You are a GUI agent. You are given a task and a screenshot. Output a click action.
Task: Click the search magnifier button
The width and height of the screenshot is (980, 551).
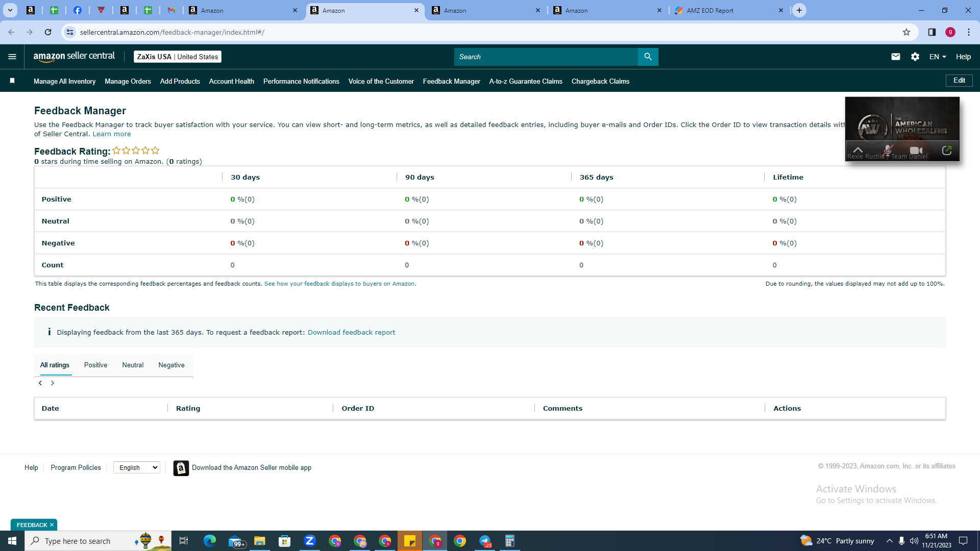point(648,57)
